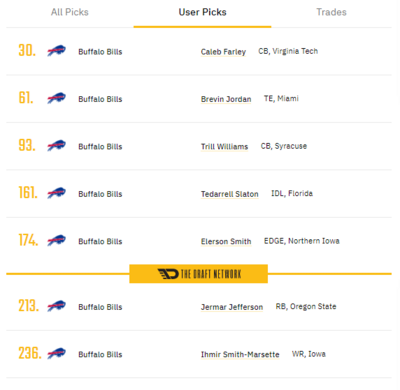Open Caleb Farley player link

pos(223,52)
